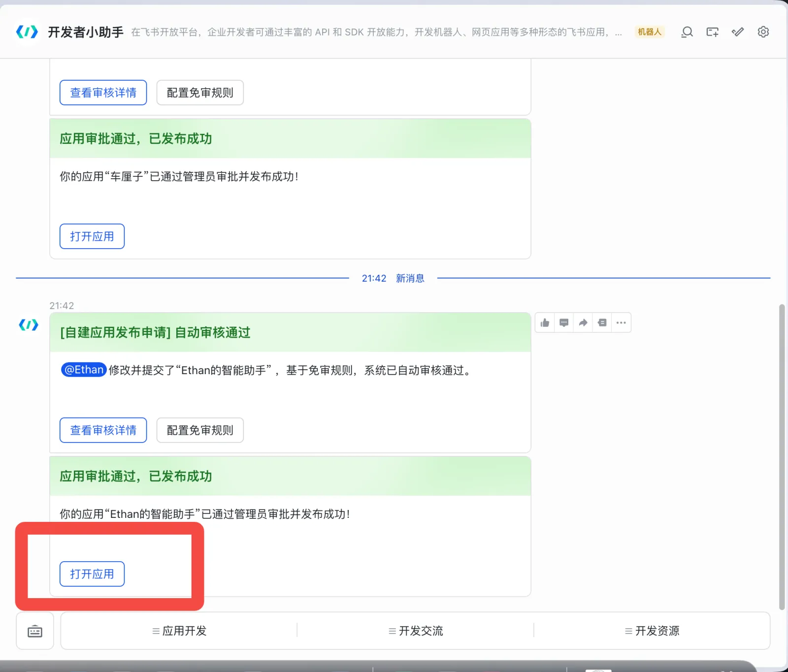788x672 pixels.
Task: Click the bot avatar beside the 21:42 message
Action: 29,325
